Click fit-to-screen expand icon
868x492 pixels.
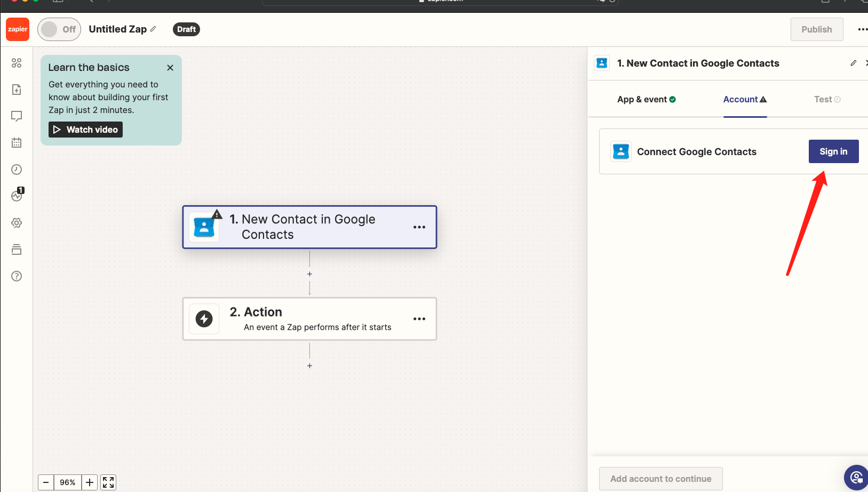108,482
